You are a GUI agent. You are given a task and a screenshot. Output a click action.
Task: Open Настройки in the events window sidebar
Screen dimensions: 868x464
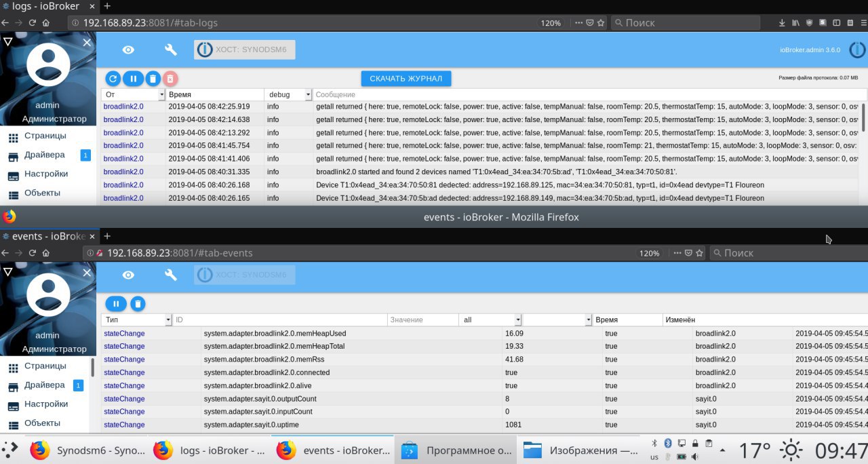45,404
